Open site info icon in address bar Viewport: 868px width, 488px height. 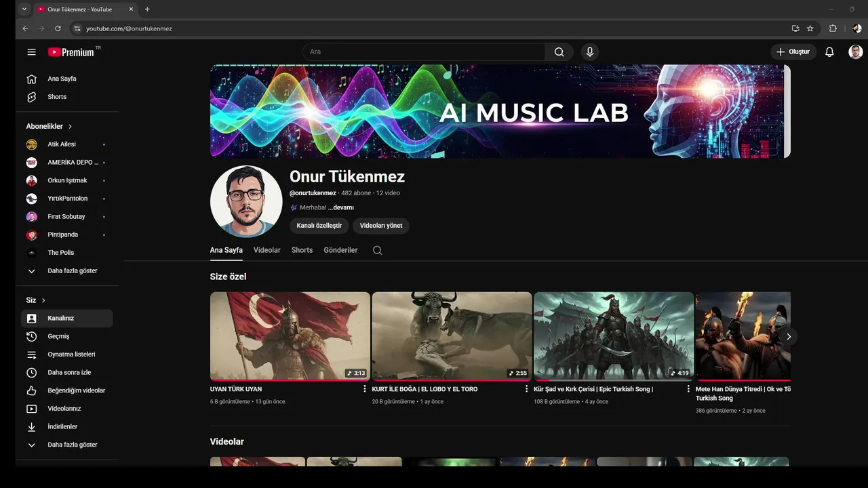[x=77, y=28]
